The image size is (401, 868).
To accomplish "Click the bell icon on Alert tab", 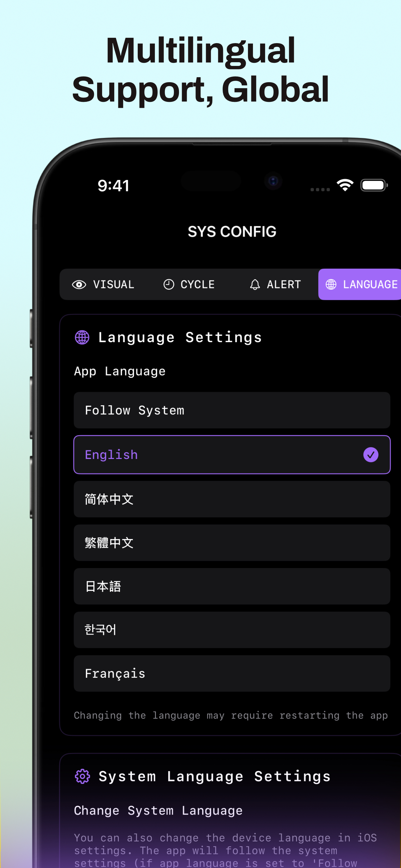I will (255, 284).
